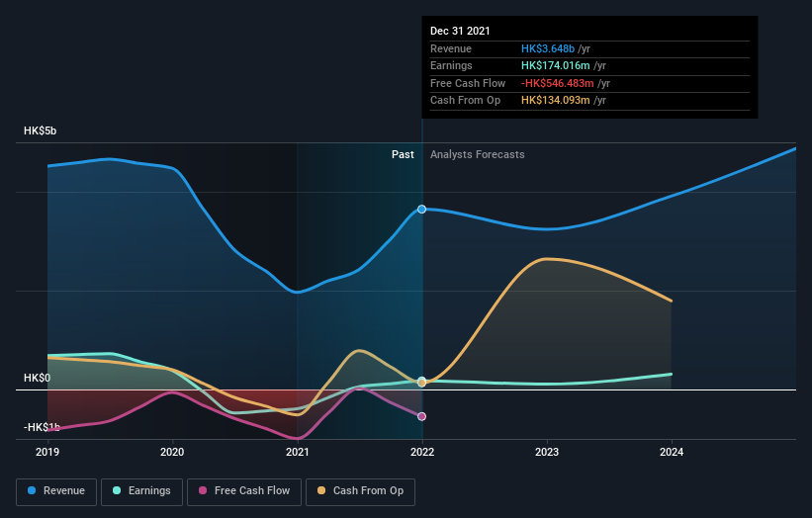Click the Analysts Forecasts label
Viewport: 812px width, 518px height.
(x=478, y=154)
